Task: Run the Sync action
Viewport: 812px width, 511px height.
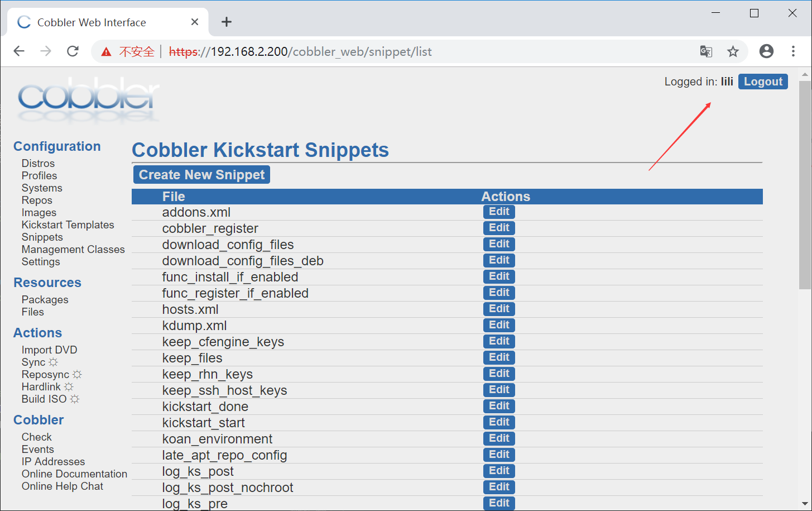Action: click(x=40, y=362)
